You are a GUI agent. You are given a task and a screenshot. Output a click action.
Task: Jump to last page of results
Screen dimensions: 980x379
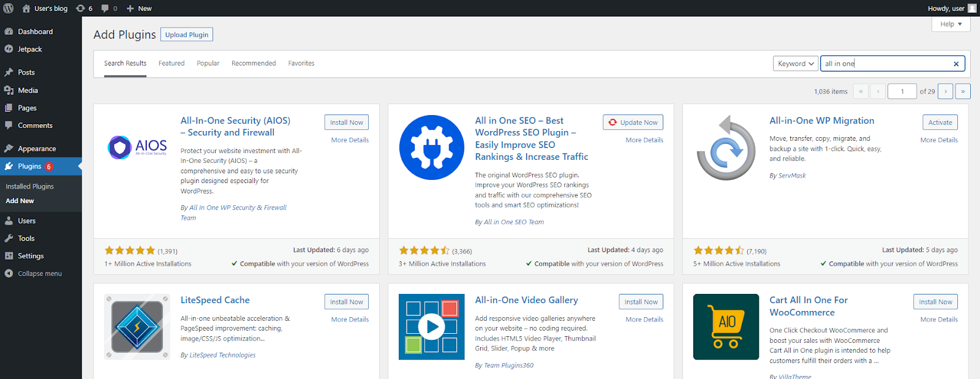click(x=963, y=91)
